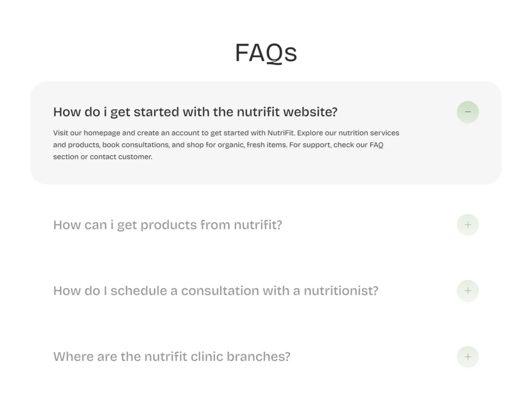Expand 'Where are the nutrifit clinic branches?'
The width and height of the screenshot is (532, 419).
pos(172,357)
